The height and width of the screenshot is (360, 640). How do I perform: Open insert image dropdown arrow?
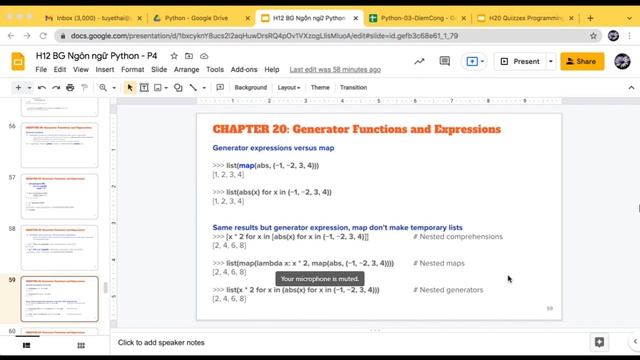coord(166,88)
